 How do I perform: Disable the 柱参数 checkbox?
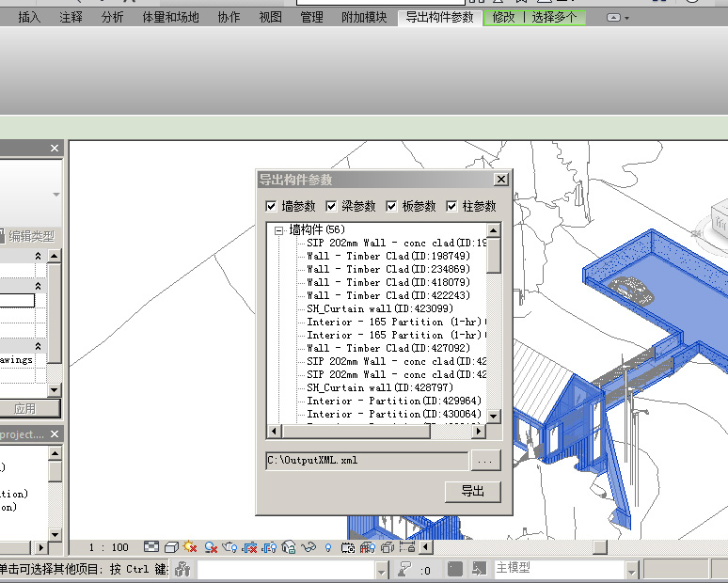[x=452, y=206]
